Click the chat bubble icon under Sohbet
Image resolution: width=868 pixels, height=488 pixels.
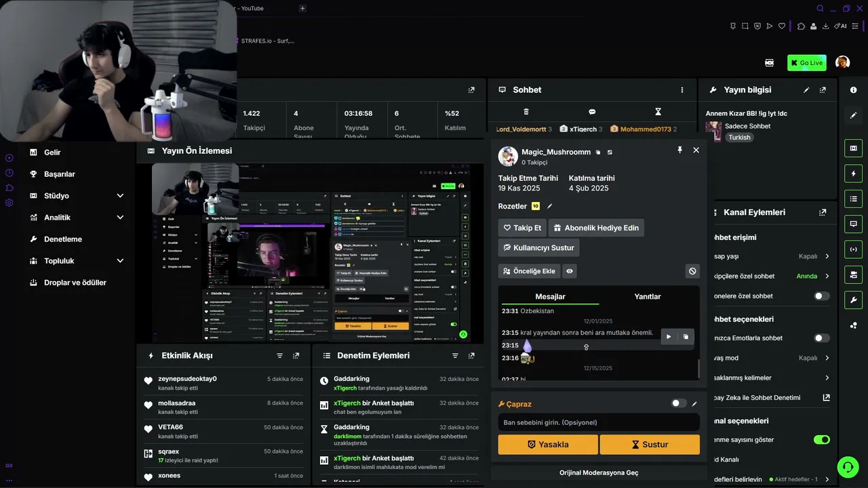pyautogui.click(x=592, y=112)
